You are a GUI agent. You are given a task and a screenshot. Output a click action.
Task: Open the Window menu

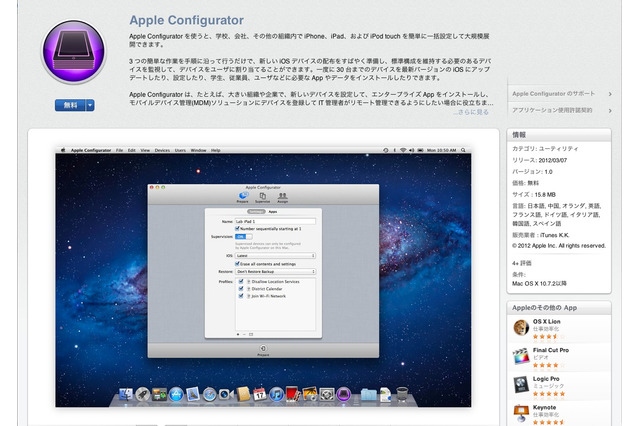click(x=198, y=150)
